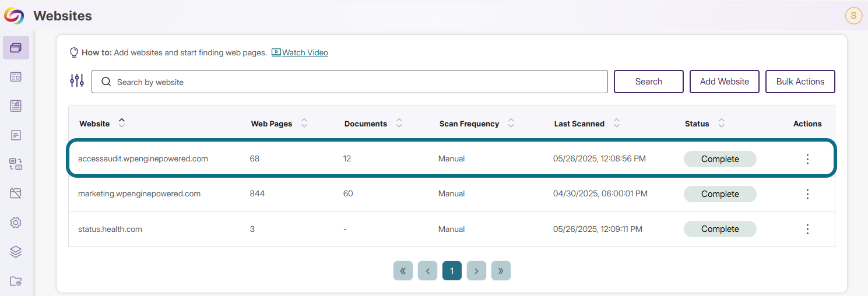
Task: Click the 12 documents value
Action: pos(347,158)
